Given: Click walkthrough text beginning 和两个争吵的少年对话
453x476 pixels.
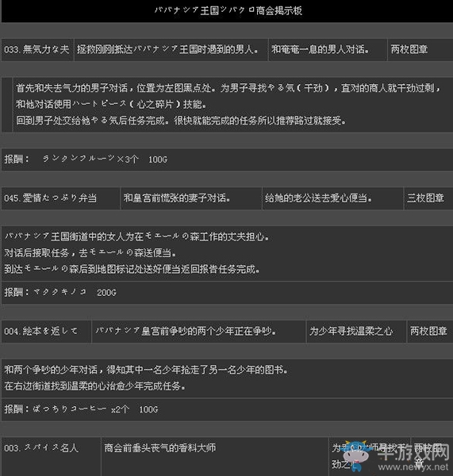Looking at the screenshot, I should click(x=227, y=378).
